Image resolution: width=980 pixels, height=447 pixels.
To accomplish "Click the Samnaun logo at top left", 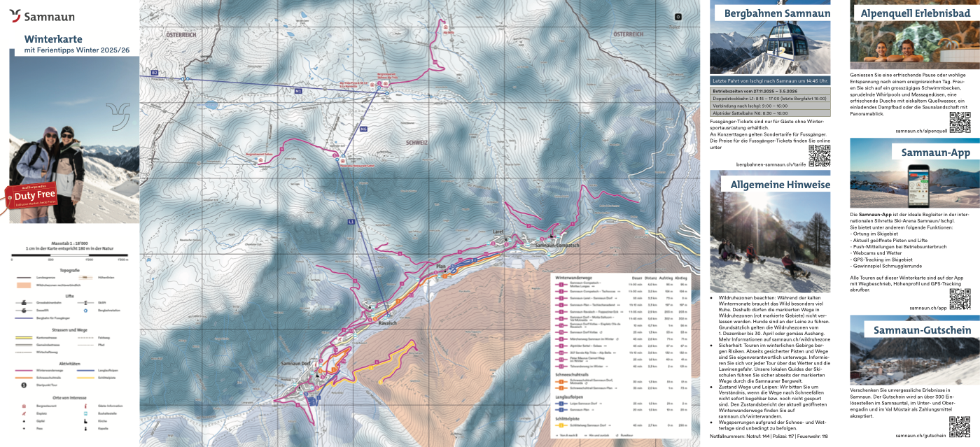I will click(41, 15).
